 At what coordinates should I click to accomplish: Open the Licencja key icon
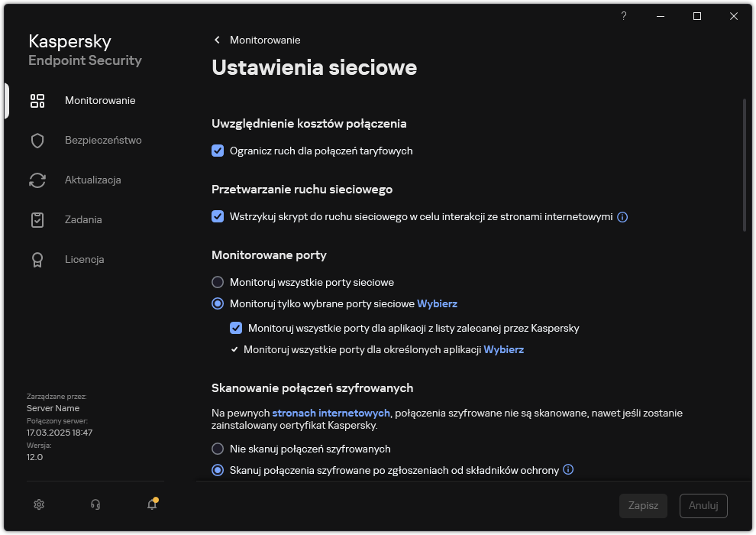37,259
